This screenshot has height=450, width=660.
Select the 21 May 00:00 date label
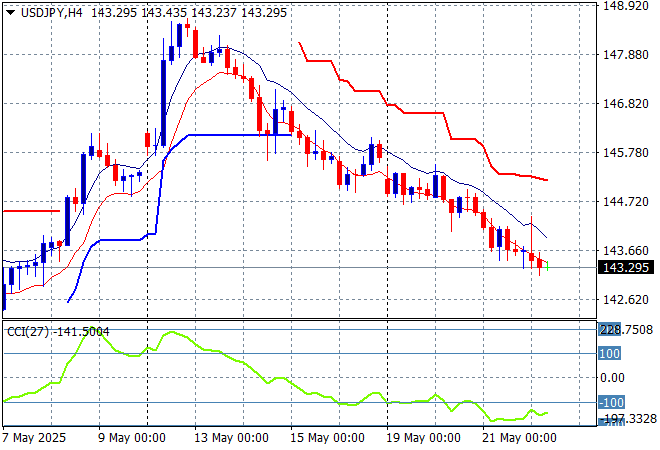pyautogui.click(x=520, y=438)
